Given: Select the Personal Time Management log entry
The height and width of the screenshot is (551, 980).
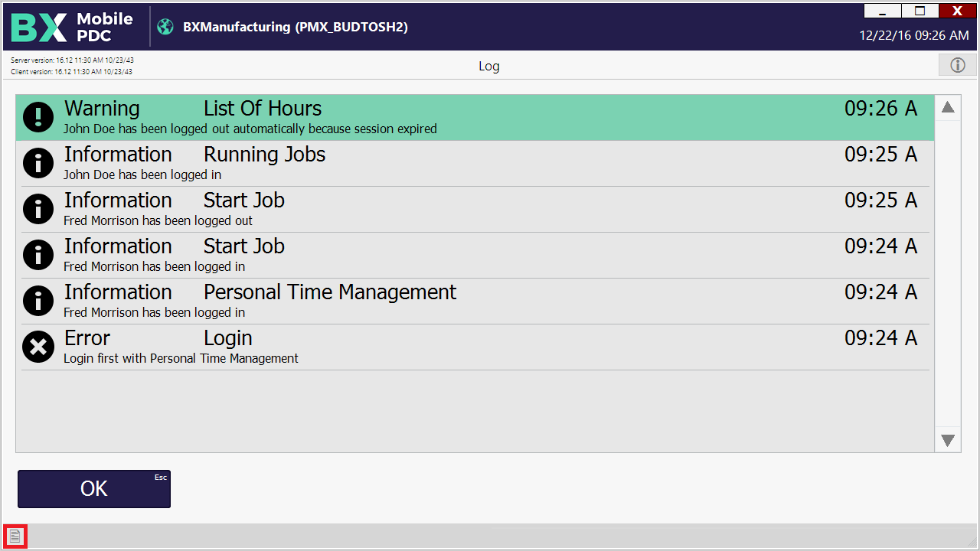Looking at the screenshot, I should [475, 302].
